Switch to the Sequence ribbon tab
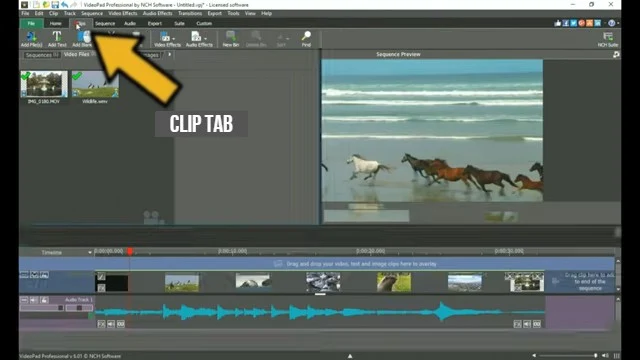The height and width of the screenshot is (360, 640). tap(105, 23)
